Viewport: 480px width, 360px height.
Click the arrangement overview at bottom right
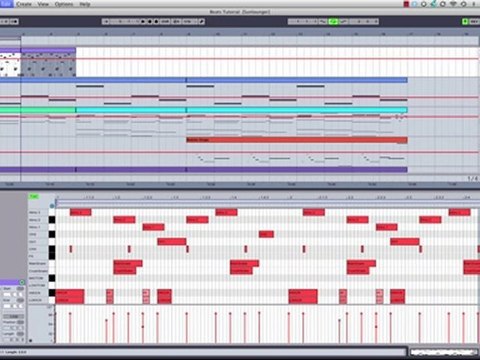444,352
